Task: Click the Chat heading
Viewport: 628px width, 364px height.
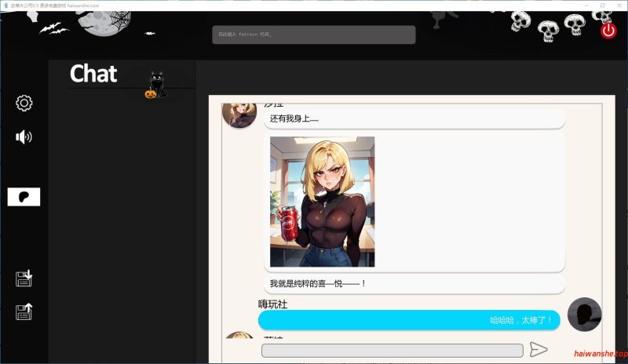Action: coord(93,74)
